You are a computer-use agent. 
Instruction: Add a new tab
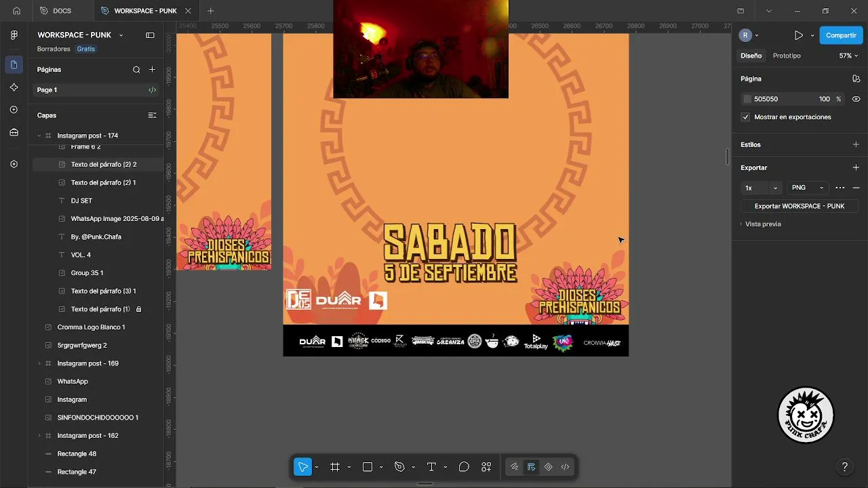point(210,11)
